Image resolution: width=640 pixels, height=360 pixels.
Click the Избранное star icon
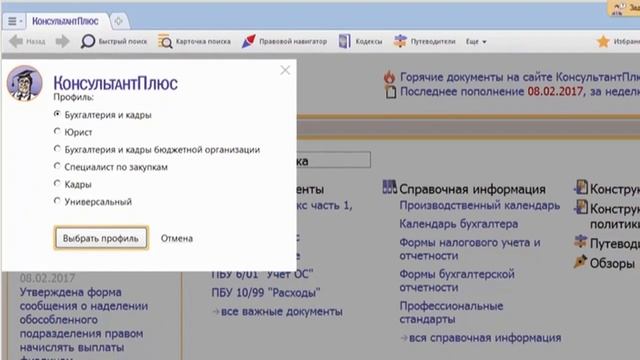coord(603,41)
